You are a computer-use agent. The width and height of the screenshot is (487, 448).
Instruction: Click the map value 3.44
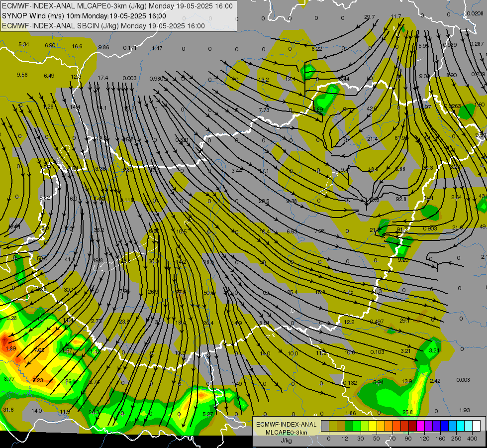(x=237, y=170)
